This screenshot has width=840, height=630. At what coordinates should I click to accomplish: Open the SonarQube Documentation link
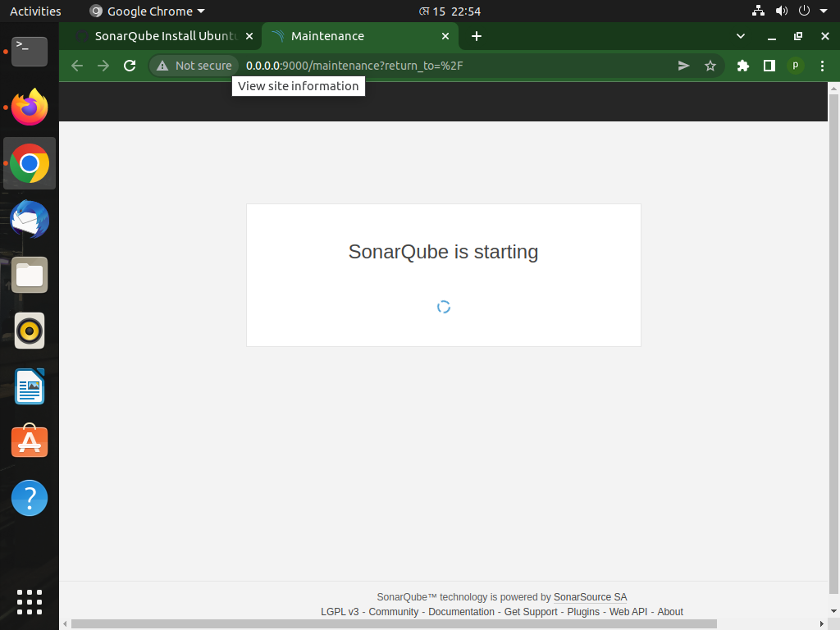point(461,611)
